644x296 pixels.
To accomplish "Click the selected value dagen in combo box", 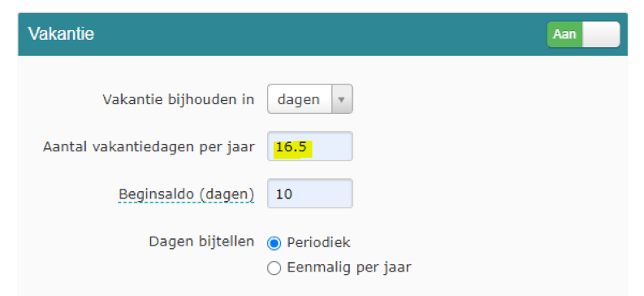I will 299,99.
